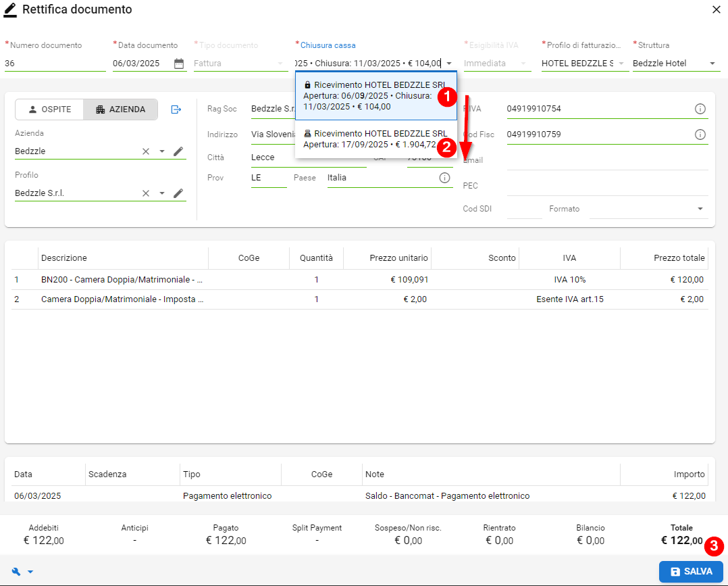Clear the Azienda Bedzzle selection
Screen dimensions: 728x586
coord(146,151)
